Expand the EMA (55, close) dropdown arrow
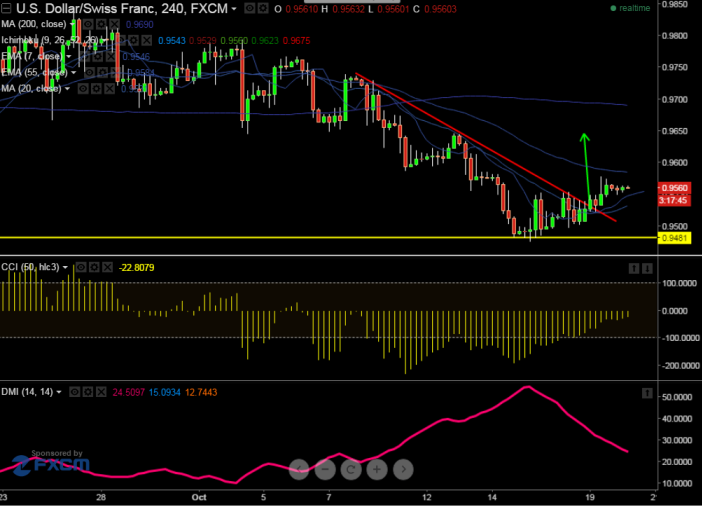702x506 pixels. coord(73,73)
